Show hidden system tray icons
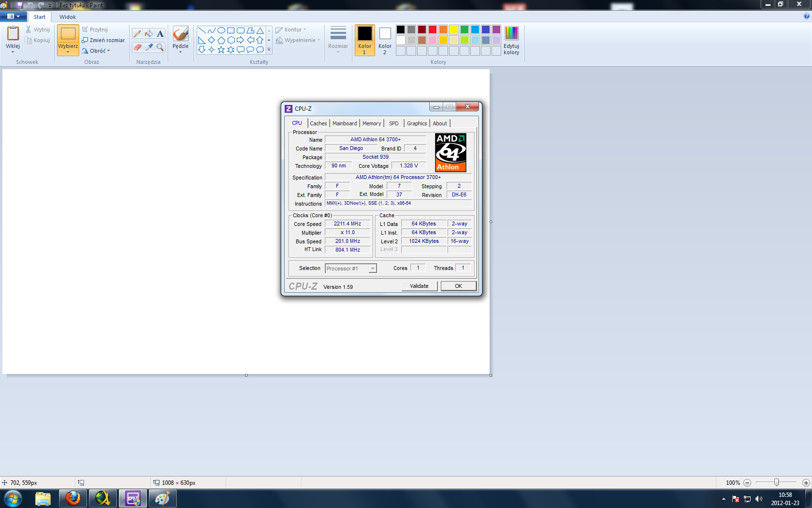Screen dimensions: 812x508 point(724,499)
